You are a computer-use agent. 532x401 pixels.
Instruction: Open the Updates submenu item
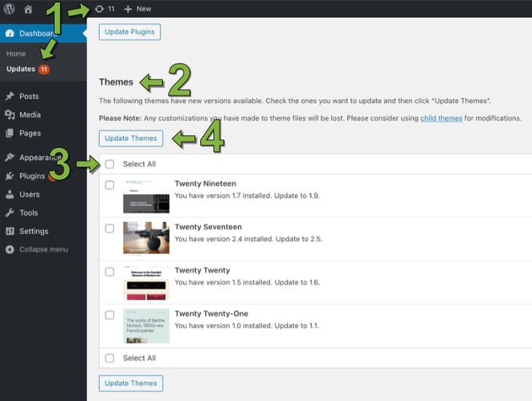[21, 69]
